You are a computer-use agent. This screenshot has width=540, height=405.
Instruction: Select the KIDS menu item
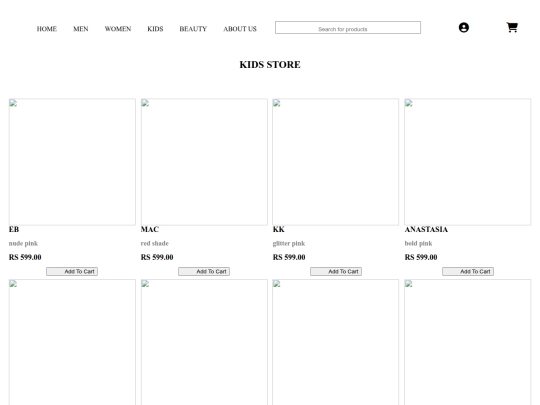(x=155, y=29)
